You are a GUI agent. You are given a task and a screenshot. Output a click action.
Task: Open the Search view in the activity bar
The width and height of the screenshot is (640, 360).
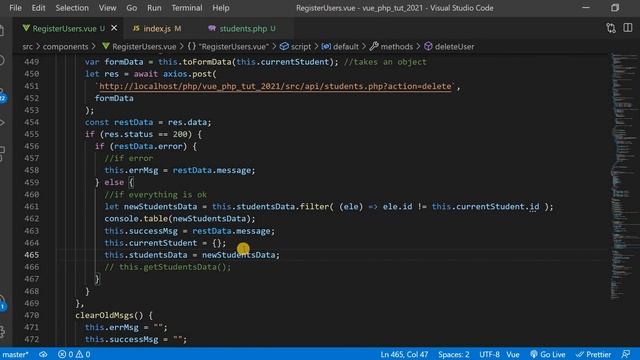(x=2, y=60)
